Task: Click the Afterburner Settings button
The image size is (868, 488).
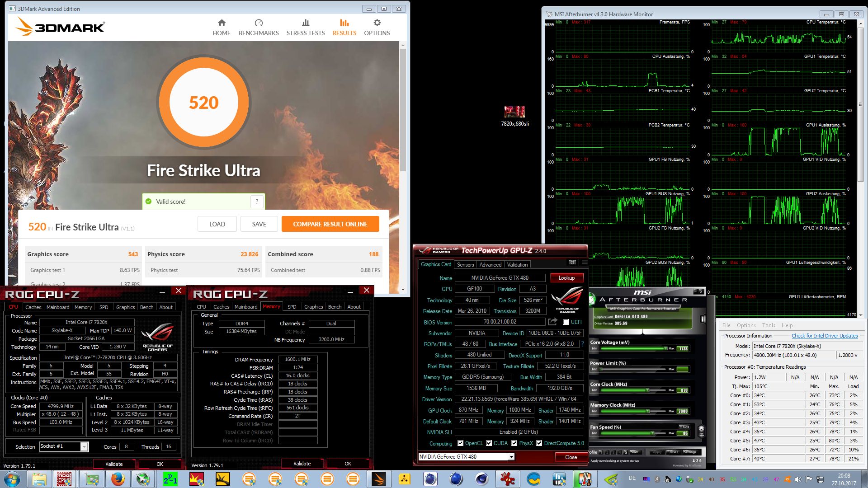Action: [690, 452]
